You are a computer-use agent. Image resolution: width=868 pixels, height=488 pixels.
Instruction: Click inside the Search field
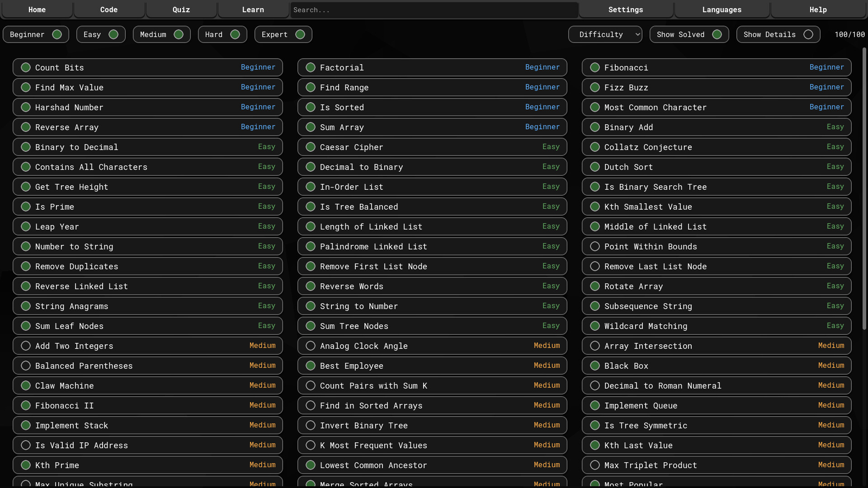434,9
